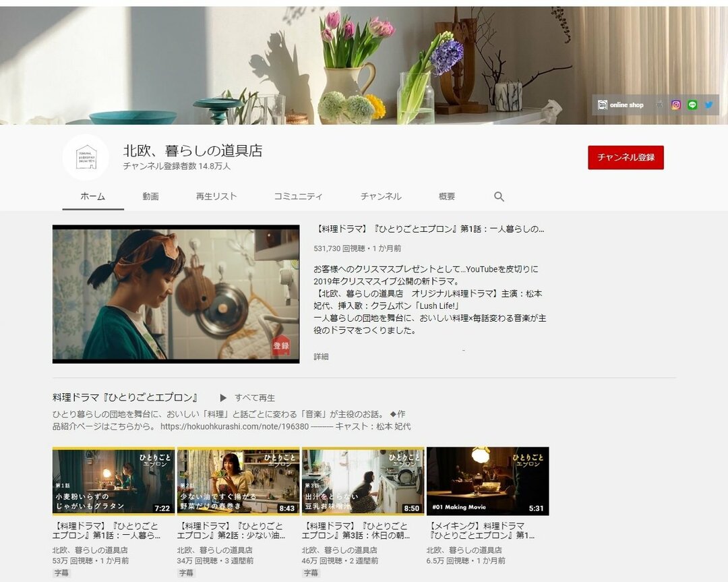Click the online shop house icon
The width and height of the screenshot is (728, 582).
tap(602, 105)
